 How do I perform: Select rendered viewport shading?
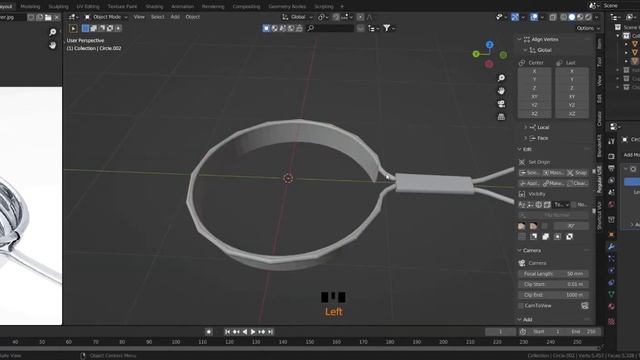[x=588, y=17]
